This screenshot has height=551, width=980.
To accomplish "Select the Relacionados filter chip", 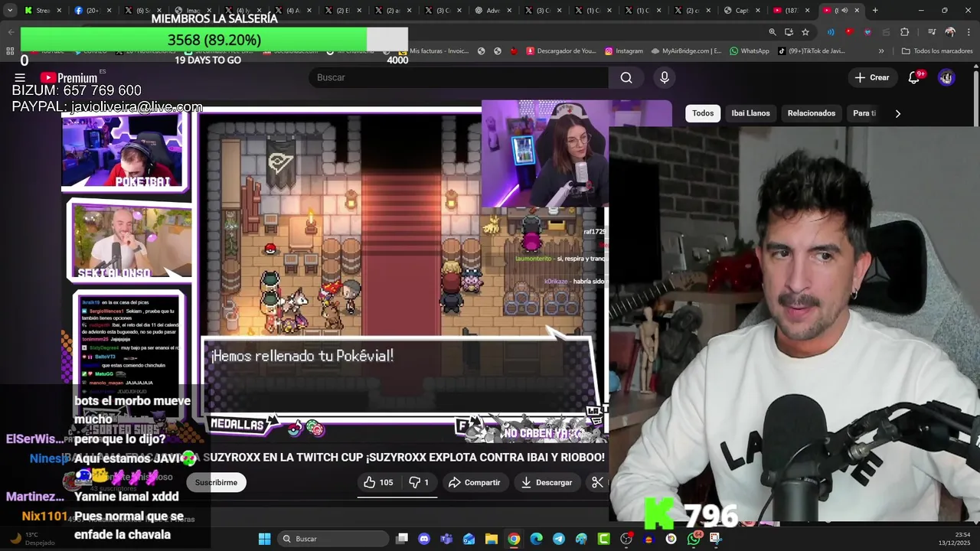I will [x=812, y=113].
